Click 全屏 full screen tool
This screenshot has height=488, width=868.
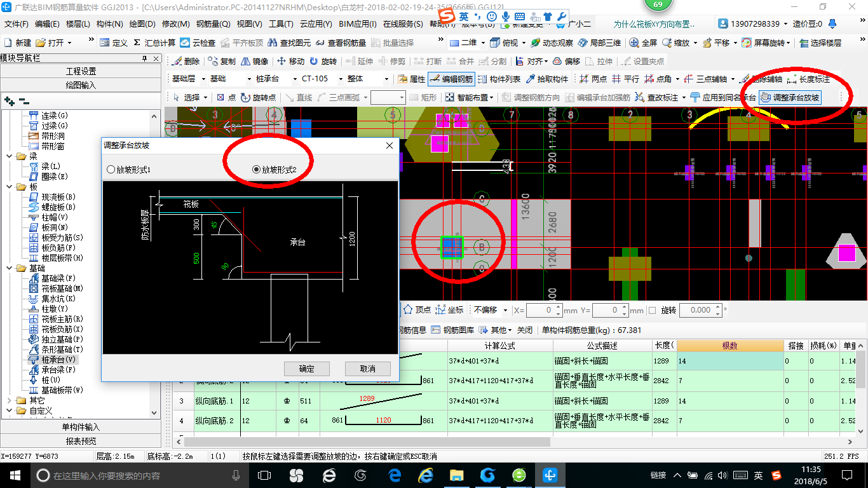[x=643, y=43]
